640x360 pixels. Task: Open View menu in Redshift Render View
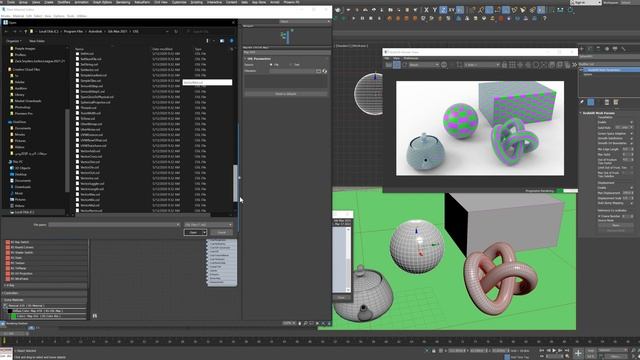396,58
